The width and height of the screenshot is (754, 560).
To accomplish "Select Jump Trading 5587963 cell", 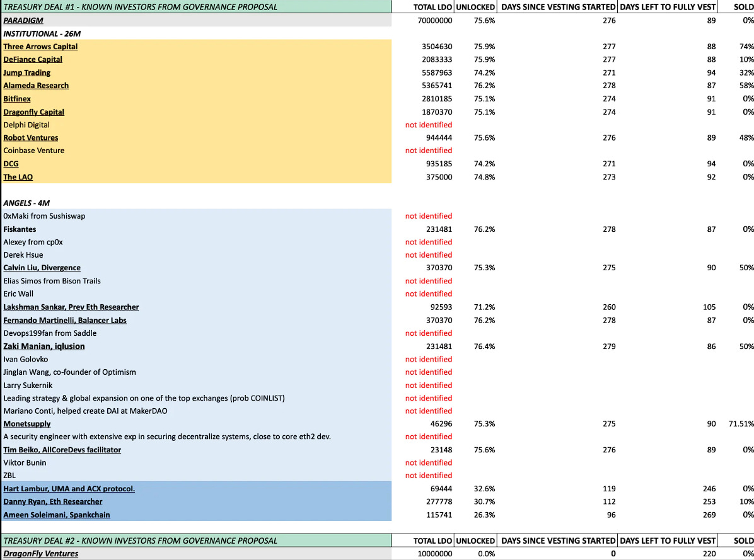I will (x=437, y=72).
